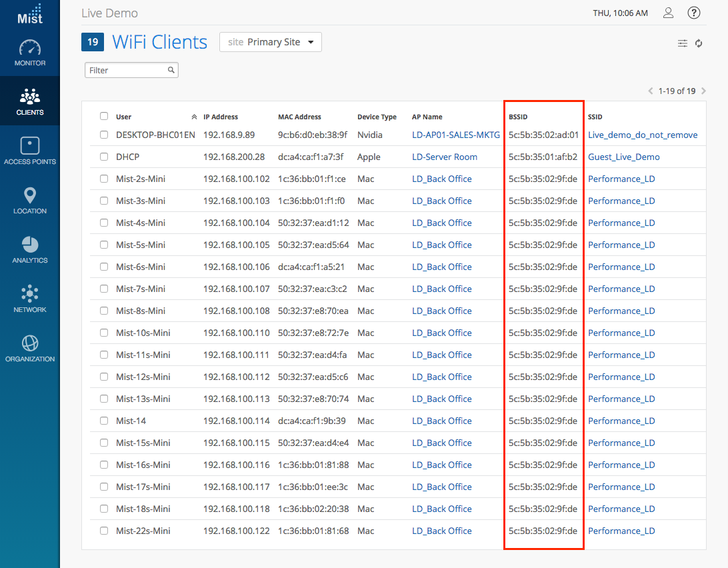
Task: Sort table by the BSSID column header
Action: pyautogui.click(x=518, y=117)
